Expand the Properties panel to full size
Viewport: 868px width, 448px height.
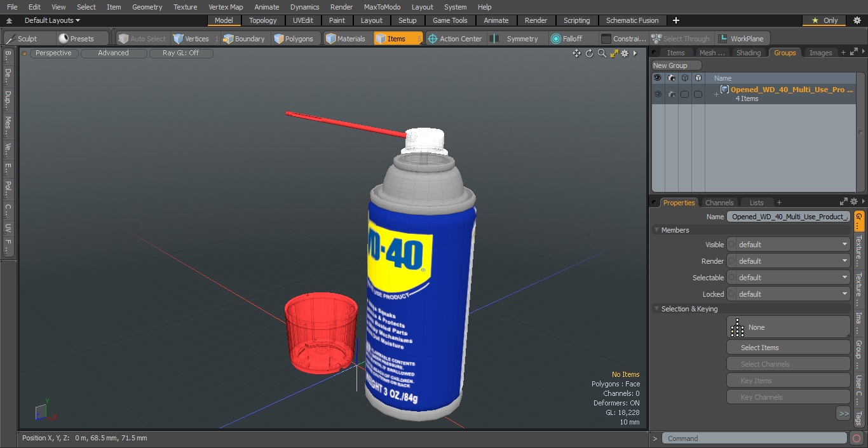point(844,202)
